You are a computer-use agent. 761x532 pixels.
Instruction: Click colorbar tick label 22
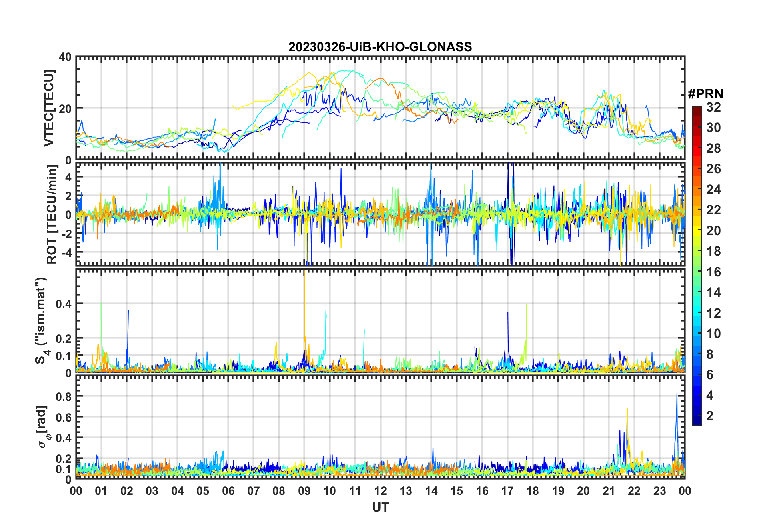click(713, 210)
